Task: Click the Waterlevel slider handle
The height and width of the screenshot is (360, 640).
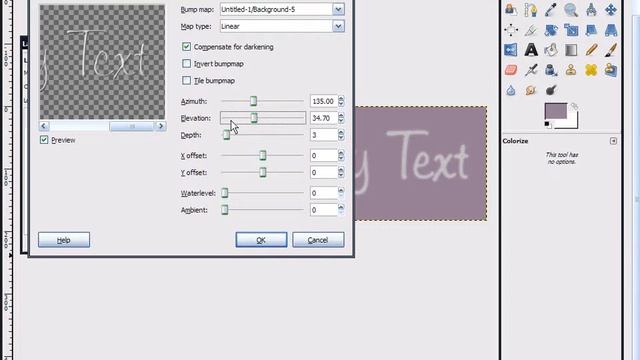Action: [224, 193]
